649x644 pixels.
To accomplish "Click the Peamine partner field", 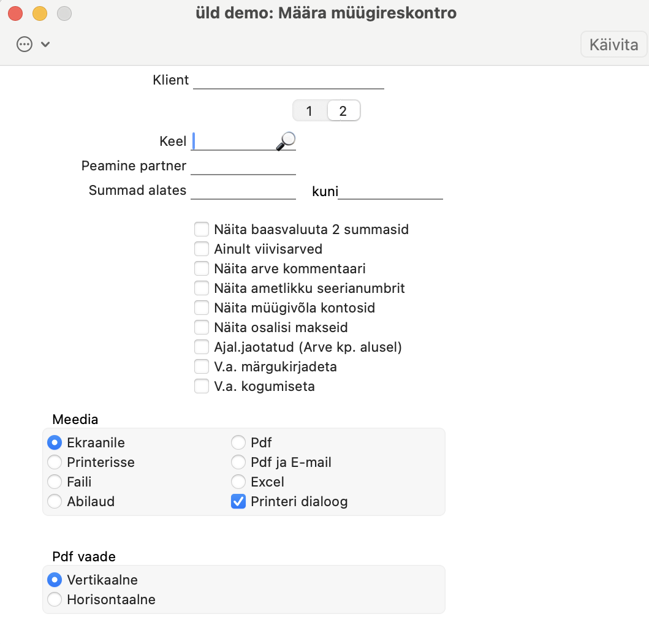I will 243,166.
